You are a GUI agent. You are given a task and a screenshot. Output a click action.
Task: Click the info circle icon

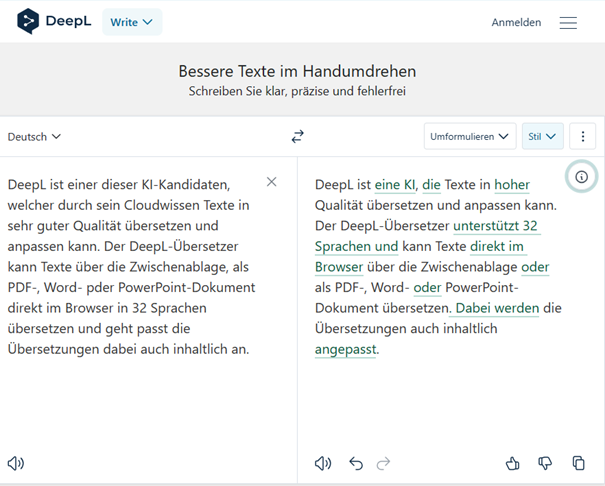click(x=581, y=177)
